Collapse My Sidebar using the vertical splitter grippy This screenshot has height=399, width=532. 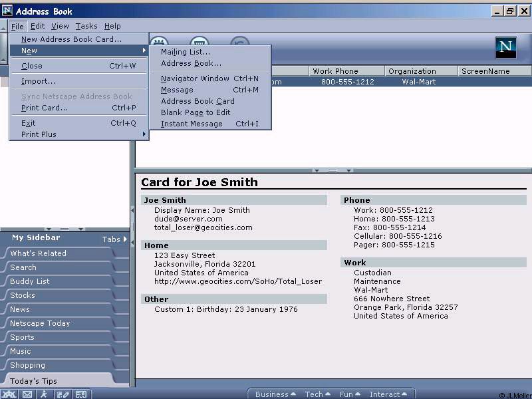tap(132, 227)
